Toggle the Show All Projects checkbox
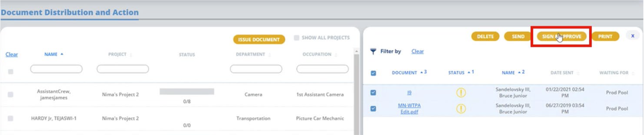 coord(296,38)
